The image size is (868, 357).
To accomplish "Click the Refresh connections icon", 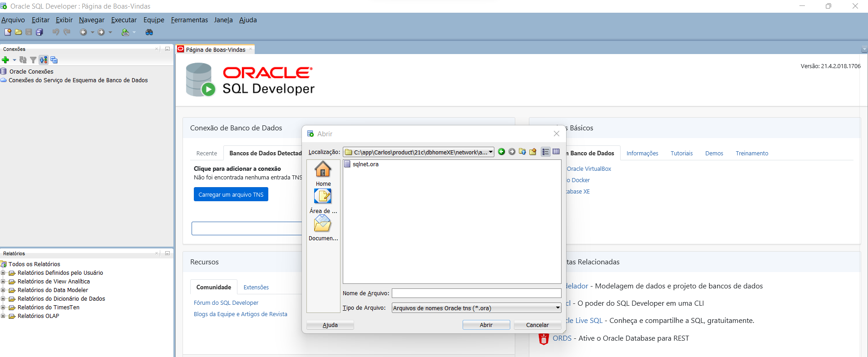I will coord(23,60).
